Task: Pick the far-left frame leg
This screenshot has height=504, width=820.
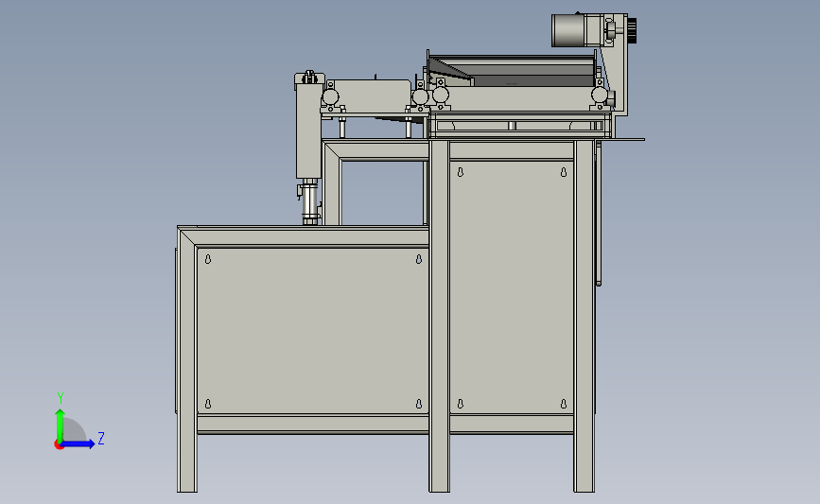Action: coord(187,361)
